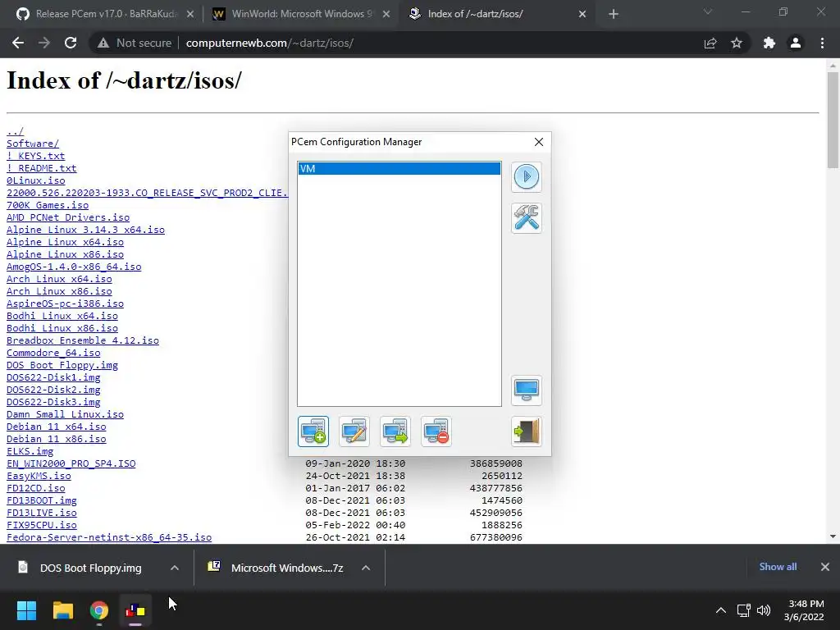The height and width of the screenshot is (630, 840).
Task: Show hidden system tray icons
Action: (x=721, y=610)
